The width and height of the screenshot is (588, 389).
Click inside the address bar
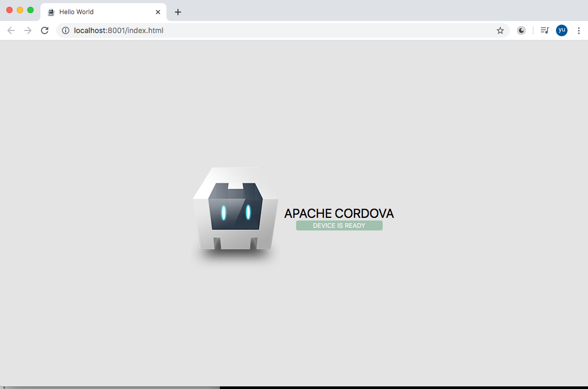tap(262, 30)
